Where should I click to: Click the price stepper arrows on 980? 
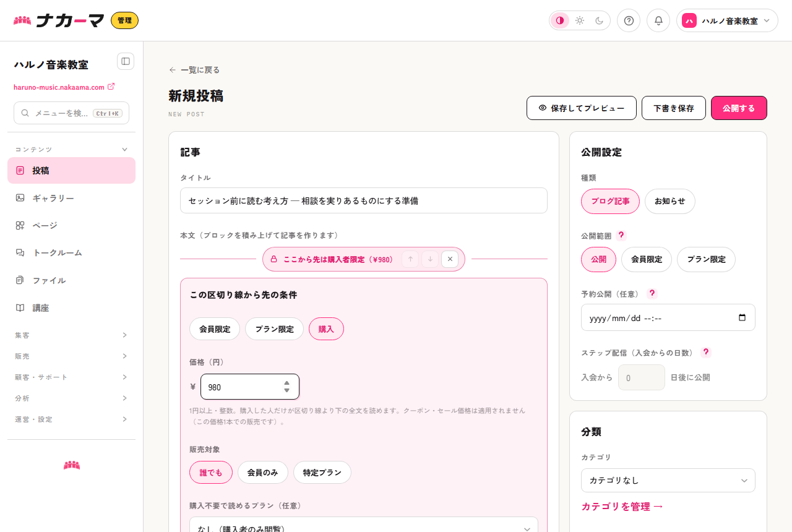pos(287,387)
